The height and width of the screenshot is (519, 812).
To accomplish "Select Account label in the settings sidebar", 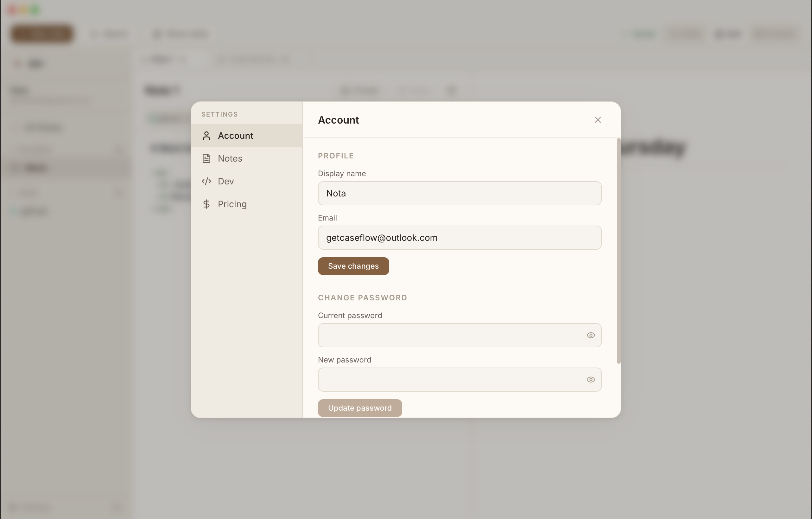I will [x=235, y=135].
